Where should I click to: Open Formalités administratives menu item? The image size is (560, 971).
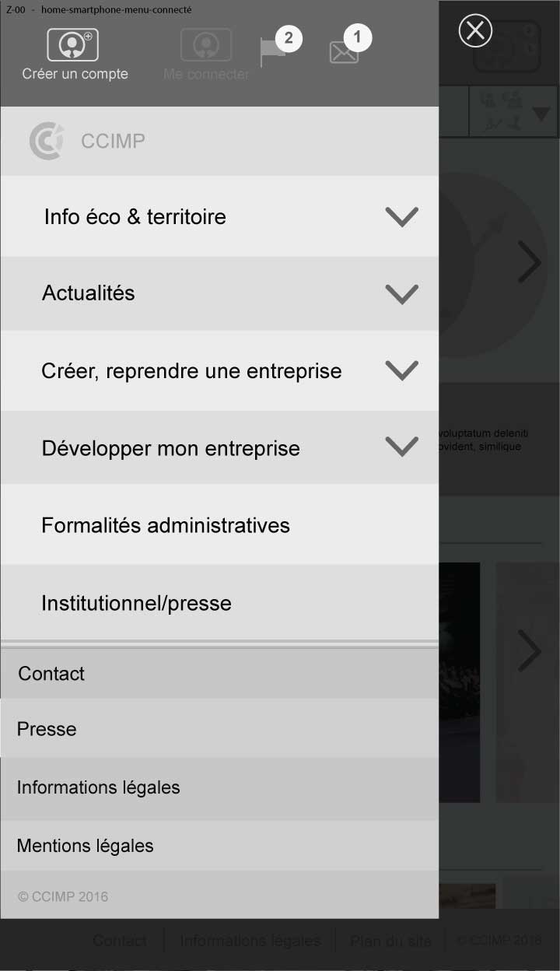(219, 525)
